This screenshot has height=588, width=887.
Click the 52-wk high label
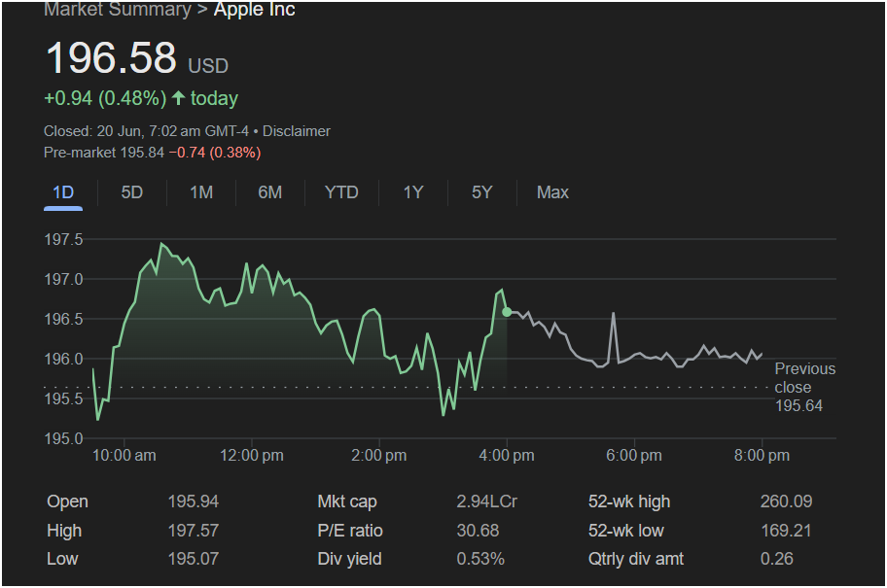629,502
